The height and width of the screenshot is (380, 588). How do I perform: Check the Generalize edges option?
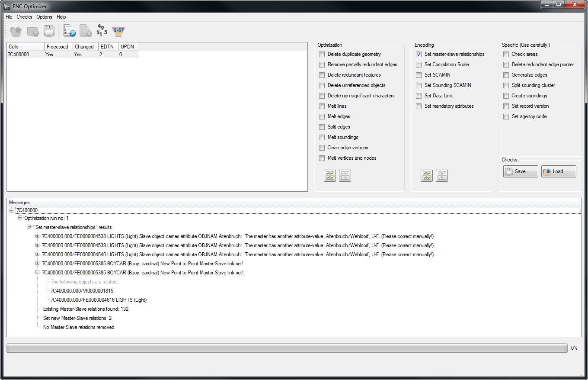(x=506, y=75)
